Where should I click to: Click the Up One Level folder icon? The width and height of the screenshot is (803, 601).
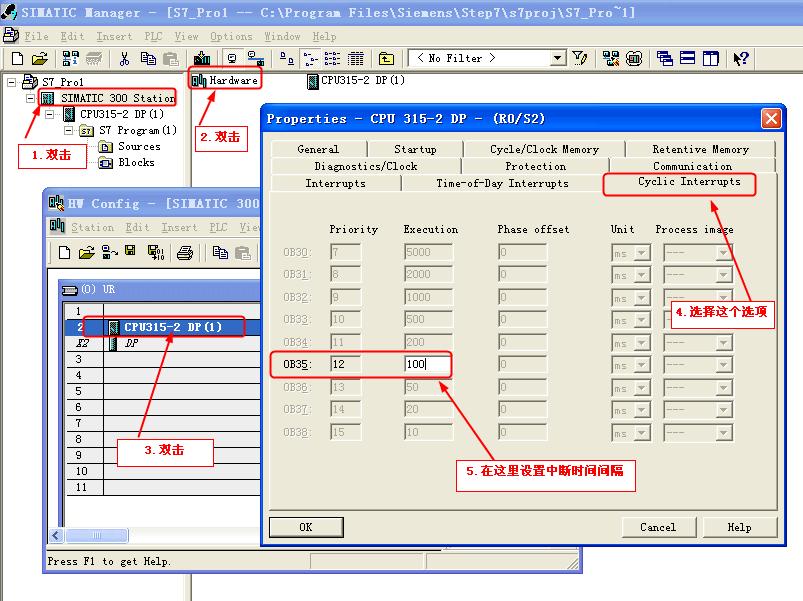click(386, 59)
